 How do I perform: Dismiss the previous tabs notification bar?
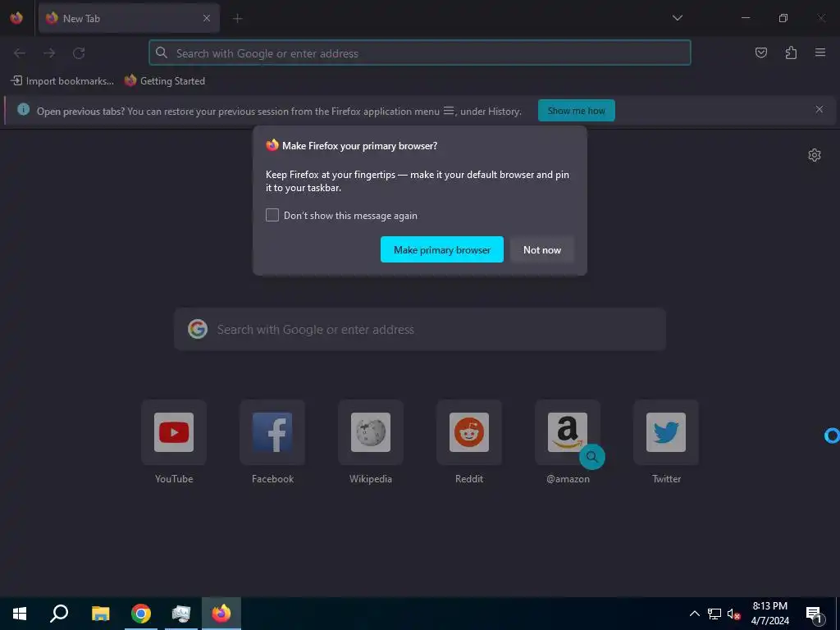pyautogui.click(x=819, y=109)
